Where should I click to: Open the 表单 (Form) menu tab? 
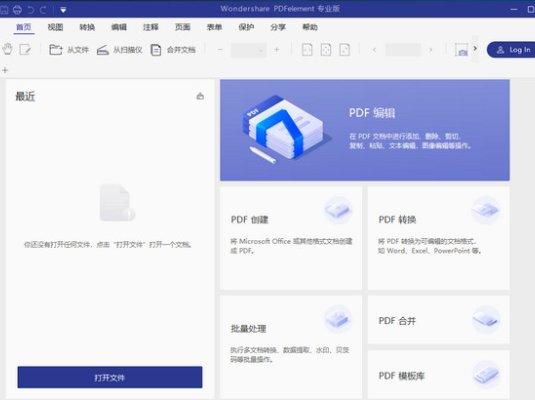[x=214, y=27]
